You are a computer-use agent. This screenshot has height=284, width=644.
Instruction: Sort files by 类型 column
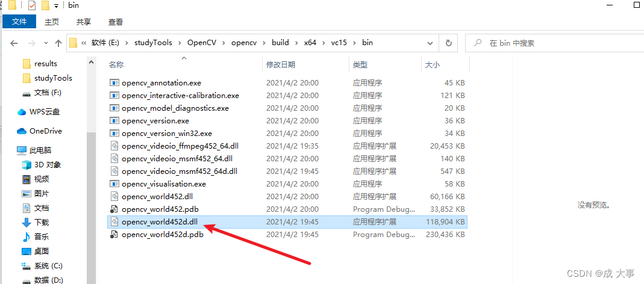[360, 64]
